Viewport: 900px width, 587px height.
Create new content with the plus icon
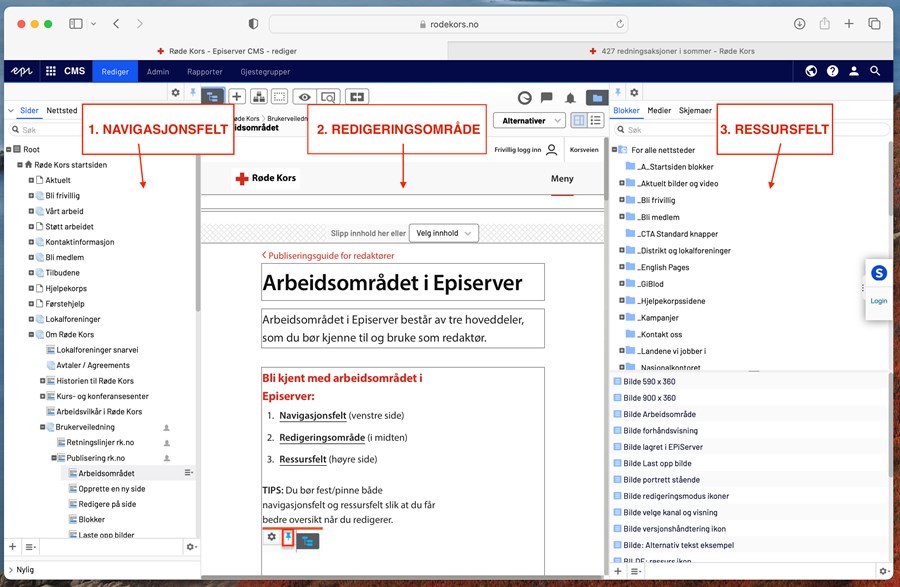coord(236,96)
